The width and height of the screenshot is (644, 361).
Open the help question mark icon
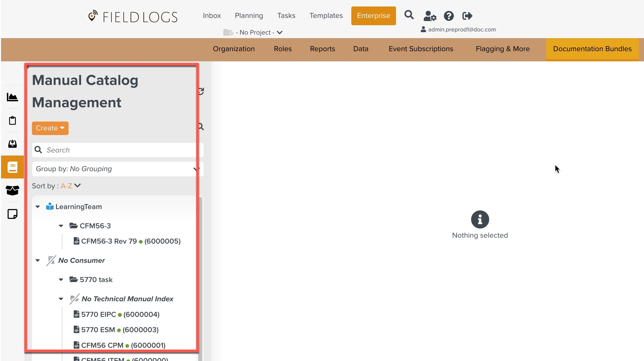[x=448, y=16]
